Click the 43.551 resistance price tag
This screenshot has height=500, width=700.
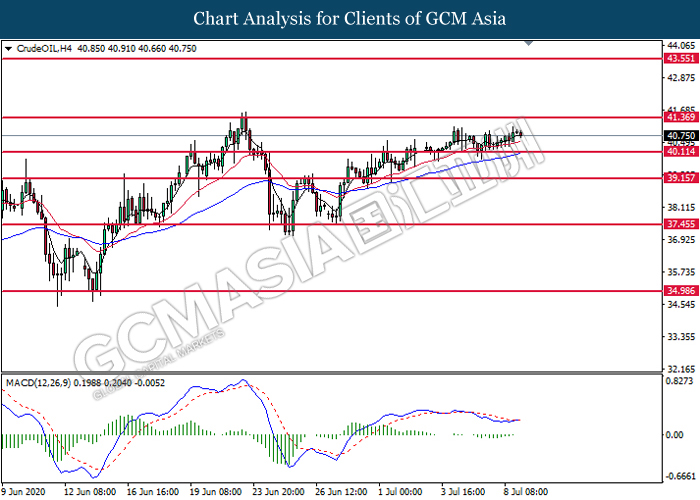pyautogui.click(x=680, y=59)
